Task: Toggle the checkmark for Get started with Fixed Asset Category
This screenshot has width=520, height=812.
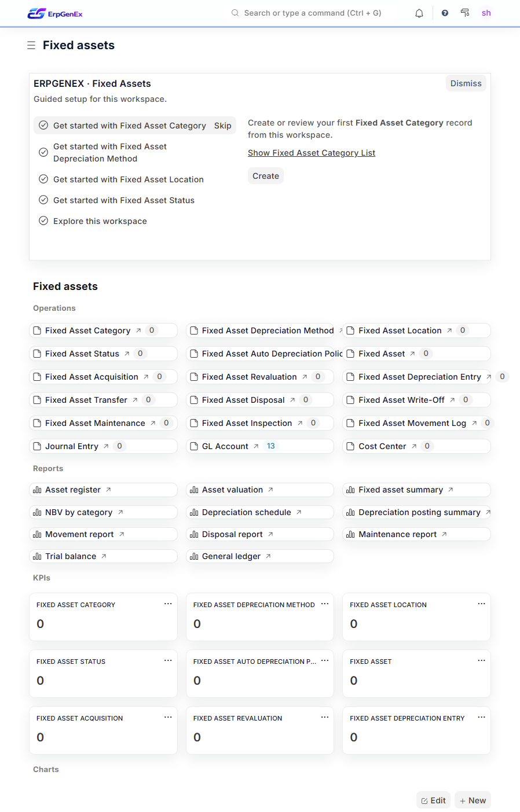Action: coord(43,124)
